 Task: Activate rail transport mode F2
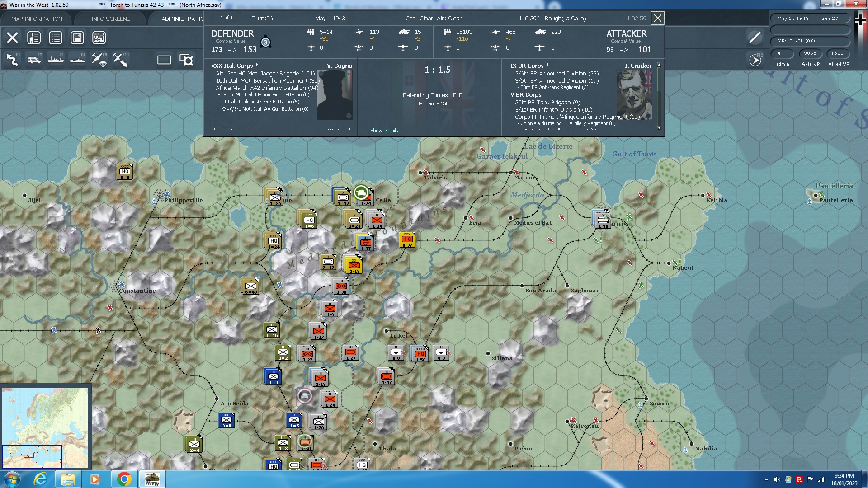33,59
